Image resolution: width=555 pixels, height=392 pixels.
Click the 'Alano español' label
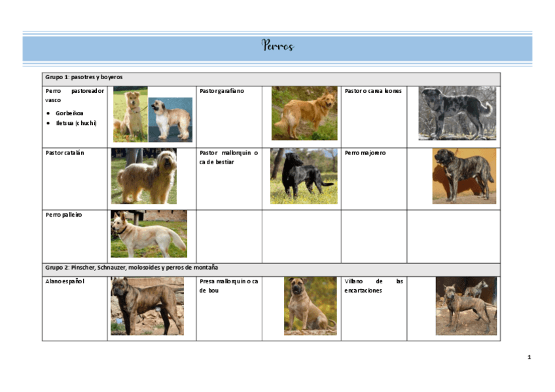click(x=65, y=281)
